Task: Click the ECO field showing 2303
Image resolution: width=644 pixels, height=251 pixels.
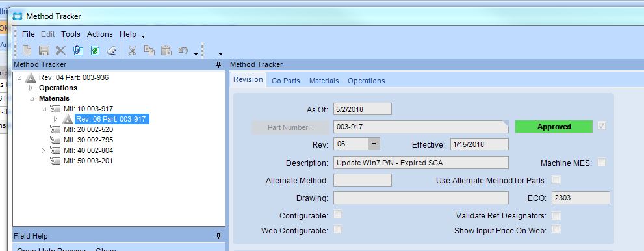Action: coord(581,198)
